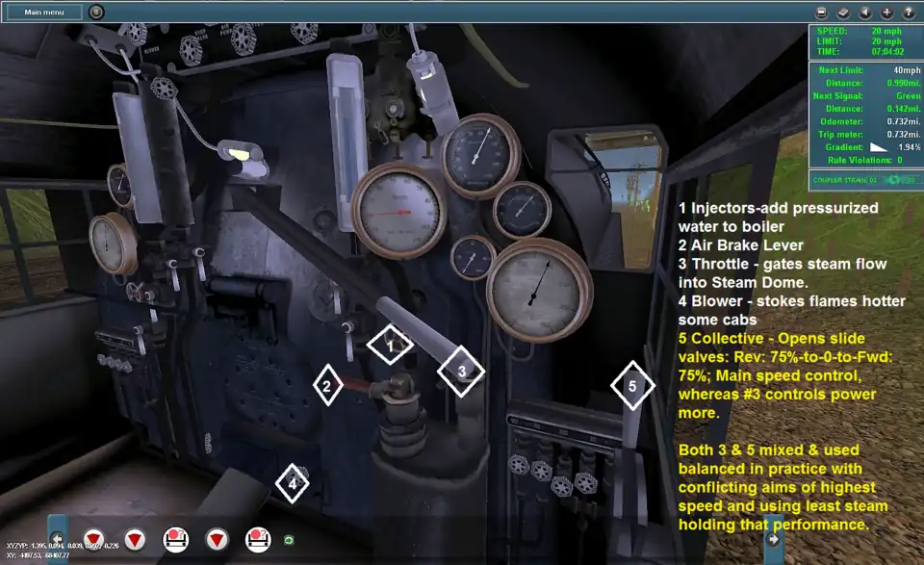924x565 pixels.
Task: Click the second red triangle button
Action: (x=136, y=538)
